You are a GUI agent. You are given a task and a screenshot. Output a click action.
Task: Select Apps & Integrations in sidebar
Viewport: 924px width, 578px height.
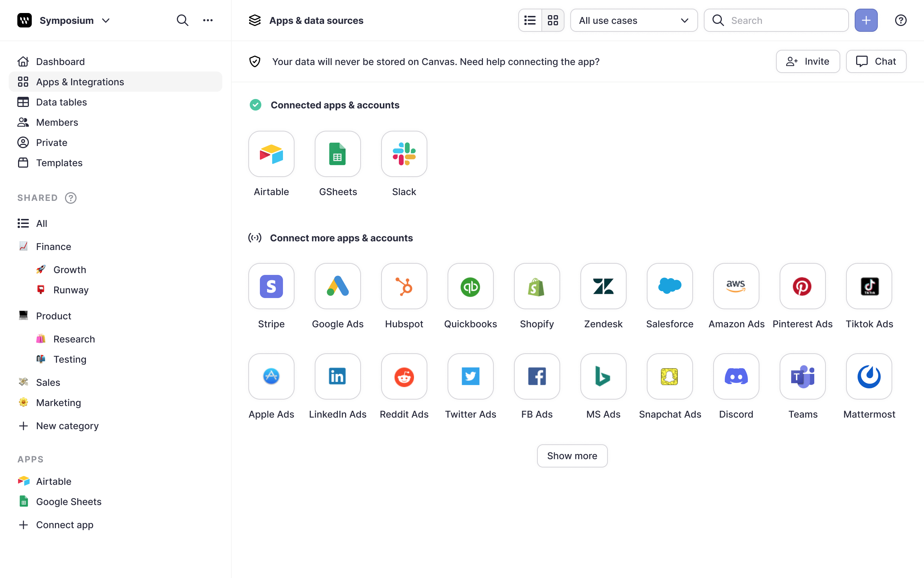click(x=115, y=82)
